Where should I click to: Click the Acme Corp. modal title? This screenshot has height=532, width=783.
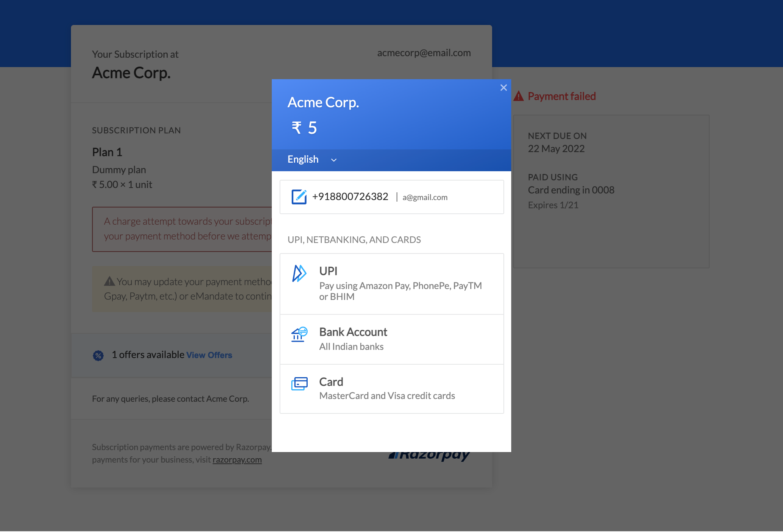click(x=323, y=102)
